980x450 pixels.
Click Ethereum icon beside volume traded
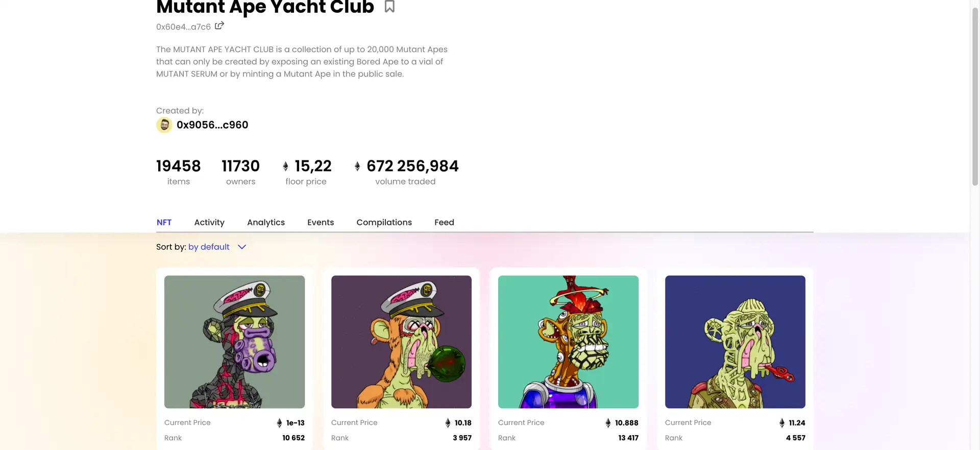point(357,166)
